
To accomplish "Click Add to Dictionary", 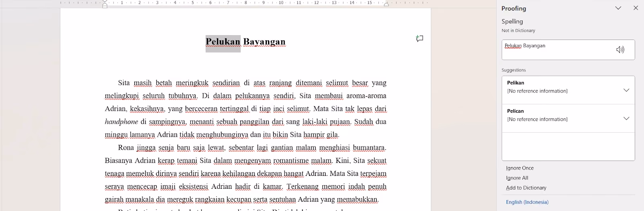I will 526,188.
